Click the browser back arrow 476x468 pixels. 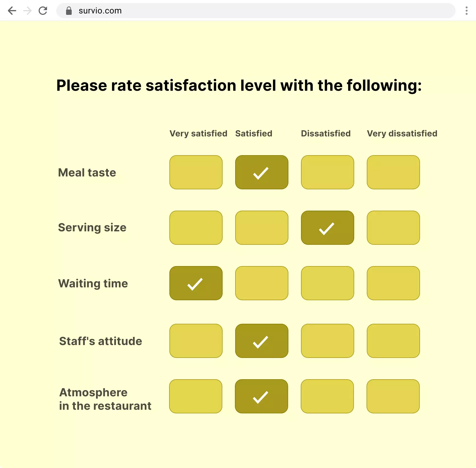(12, 11)
